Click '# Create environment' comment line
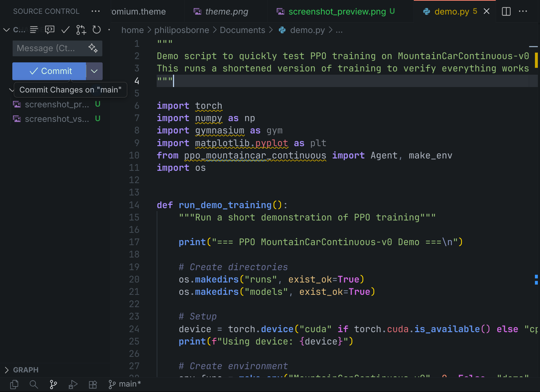The width and height of the screenshot is (540, 392). (x=233, y=366)
